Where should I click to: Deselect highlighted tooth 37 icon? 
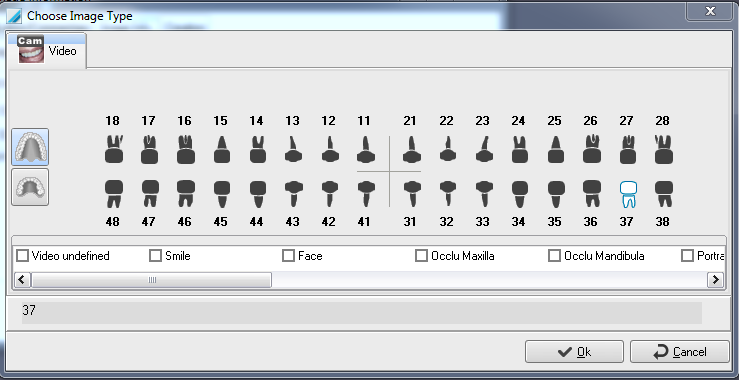pos(628,194)
